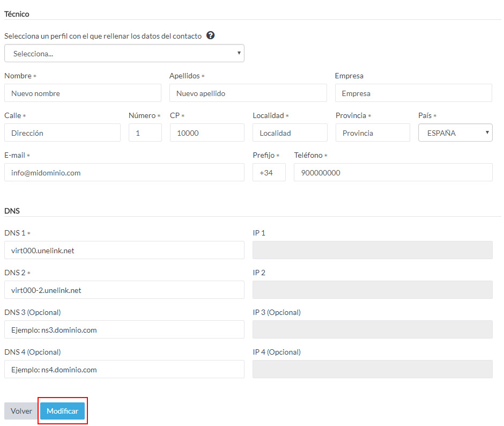Viewport: 504px width, 426px height.
Task: Click the Calle address field
Action: coord(62,133)
